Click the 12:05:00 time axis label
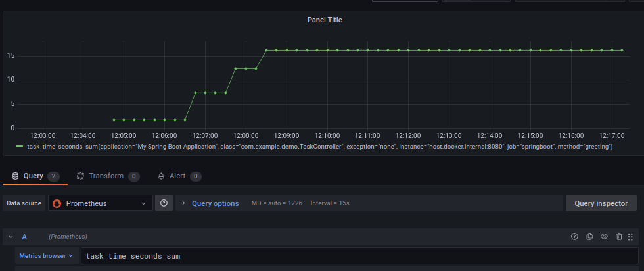Image resolution: width=644 pixels, height=271 pixels. click(x=124, y=135)
